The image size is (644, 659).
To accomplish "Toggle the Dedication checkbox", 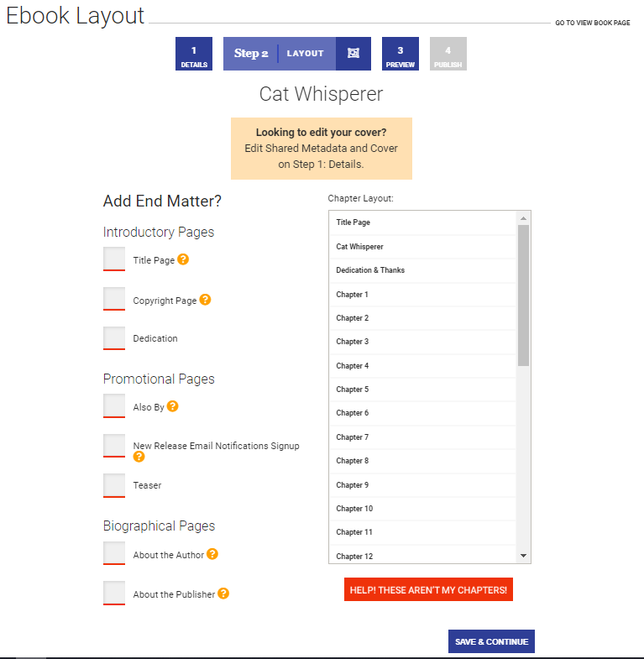I will pyautogui.click(x=114, y=338).
